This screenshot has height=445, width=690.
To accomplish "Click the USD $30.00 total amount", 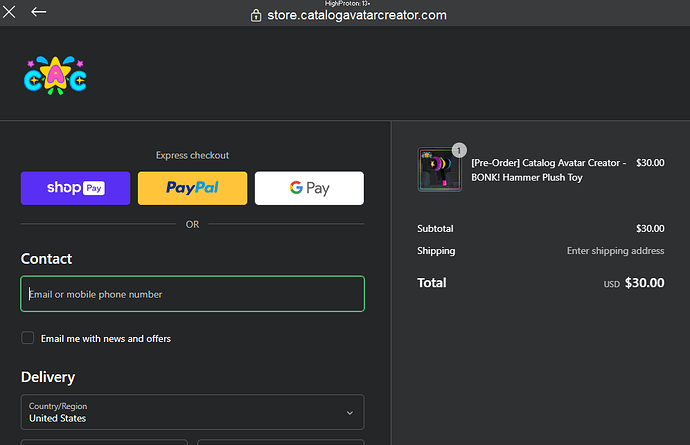I will tap(634, 283).
